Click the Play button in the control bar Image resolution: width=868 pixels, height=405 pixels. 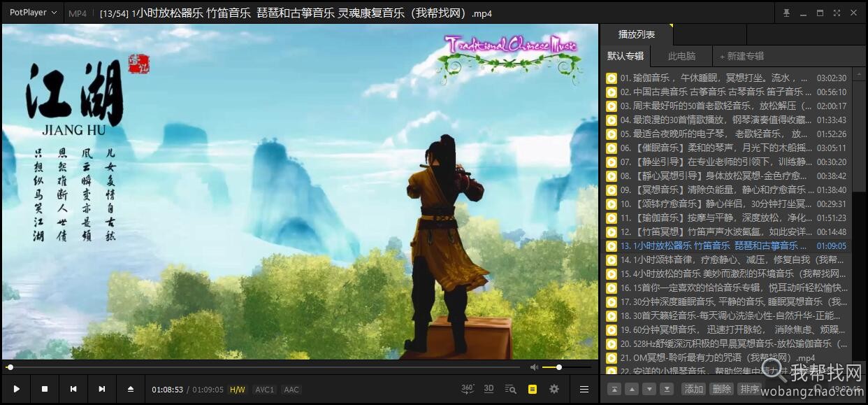click(16, 389)
